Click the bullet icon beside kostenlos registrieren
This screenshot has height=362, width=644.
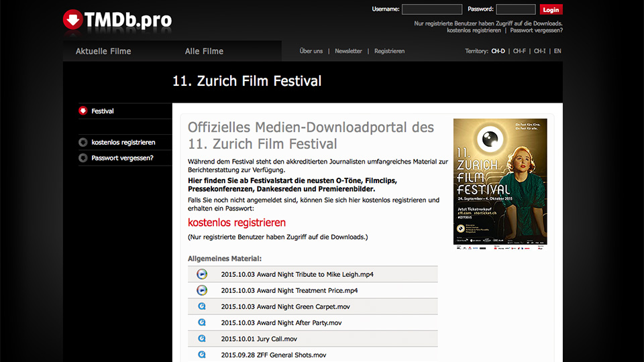[x=83, y=142]
